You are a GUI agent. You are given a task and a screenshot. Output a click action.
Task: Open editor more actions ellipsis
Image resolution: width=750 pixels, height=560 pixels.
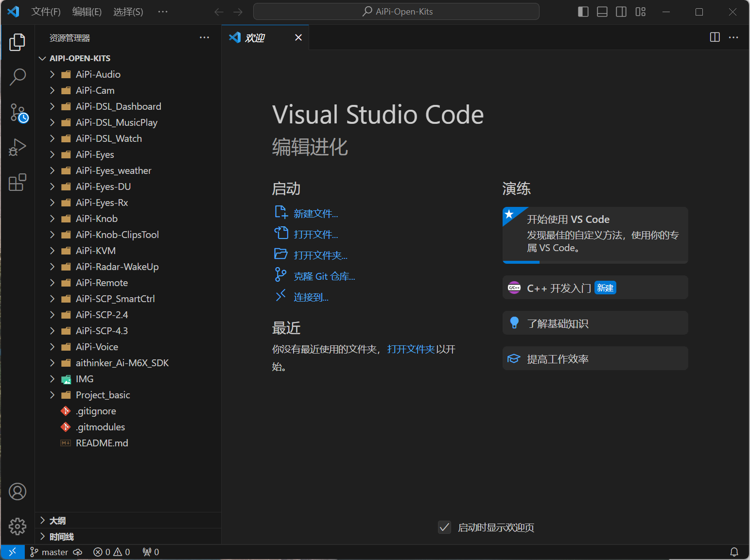coord(733,37)
